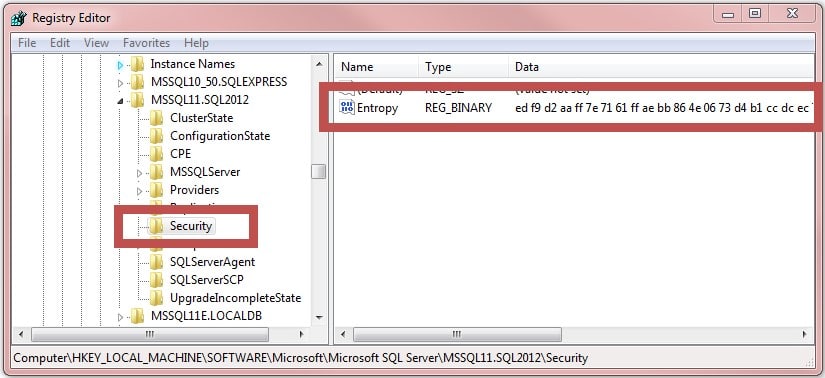Expand the Instance Names key
The width and height of the screenshot is (825, 378).
tap(120, 65)
